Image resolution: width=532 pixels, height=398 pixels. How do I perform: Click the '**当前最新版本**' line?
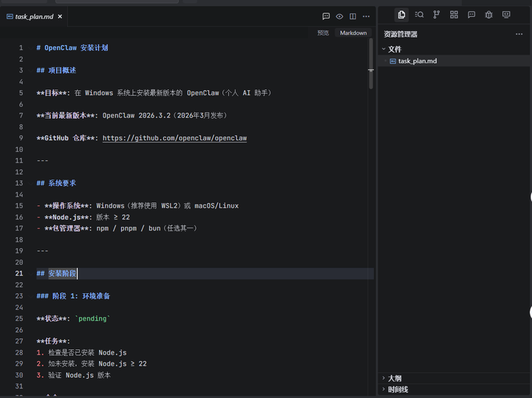click(132, 115)
